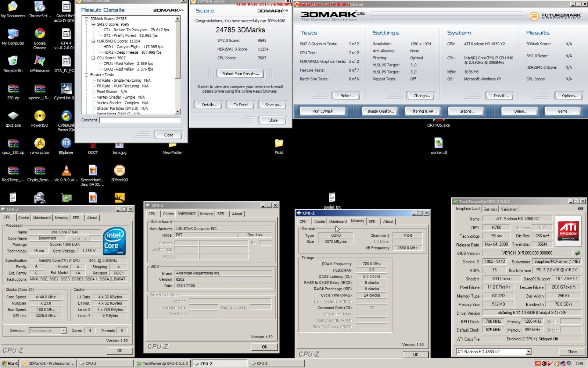Open the About tab in the left CPU-Z window
This screenshot has height=368, width=588.
(x=92, y=218)
